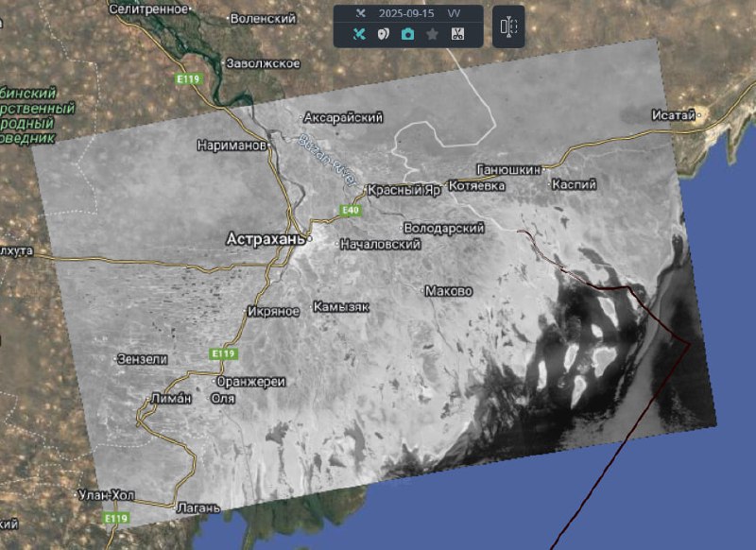Click the location pins icon

[x=384, y=34]
